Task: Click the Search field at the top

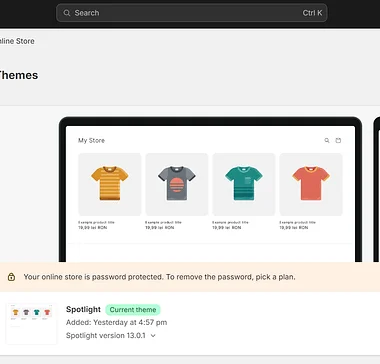Action: (x=192, y=13)
